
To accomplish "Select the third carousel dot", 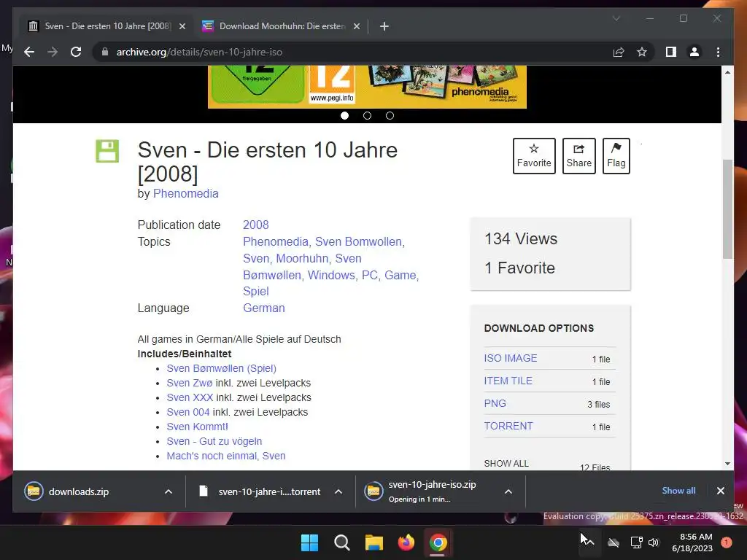I will click(390, 116).
